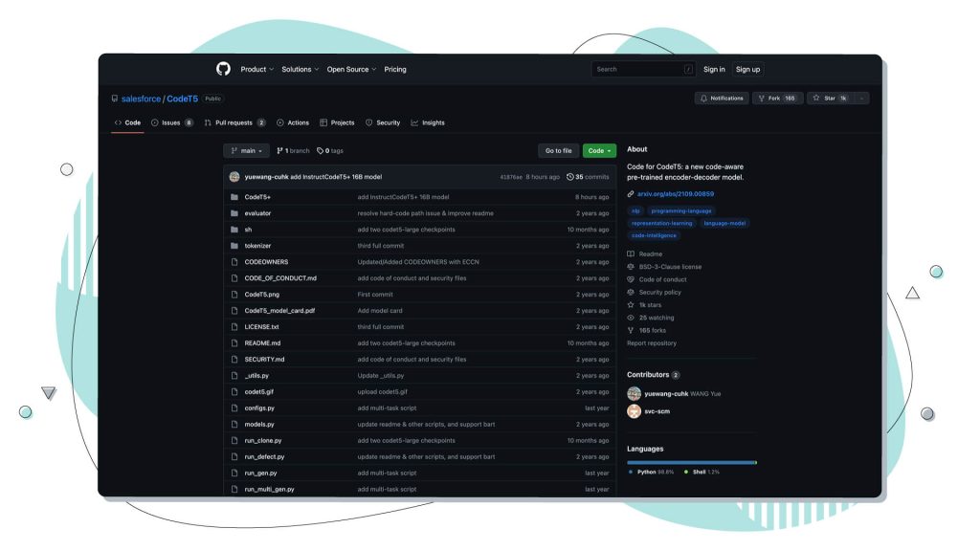Click the yuewang-cuhk commit author avatar
980x551 pixels.
(x=234, y=177)
